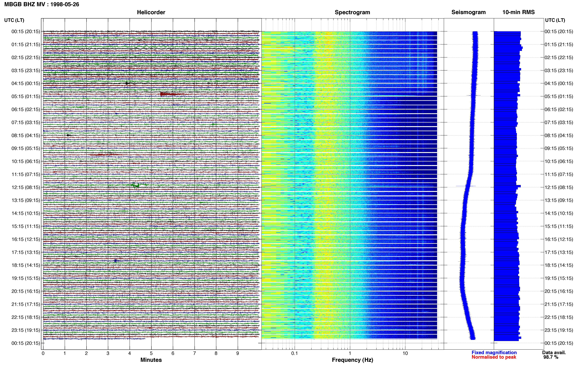The height and width of the screenshot is (368, 588).
Task: Click the left 'UTC (LT)' axis label
Action: point(14,20)
